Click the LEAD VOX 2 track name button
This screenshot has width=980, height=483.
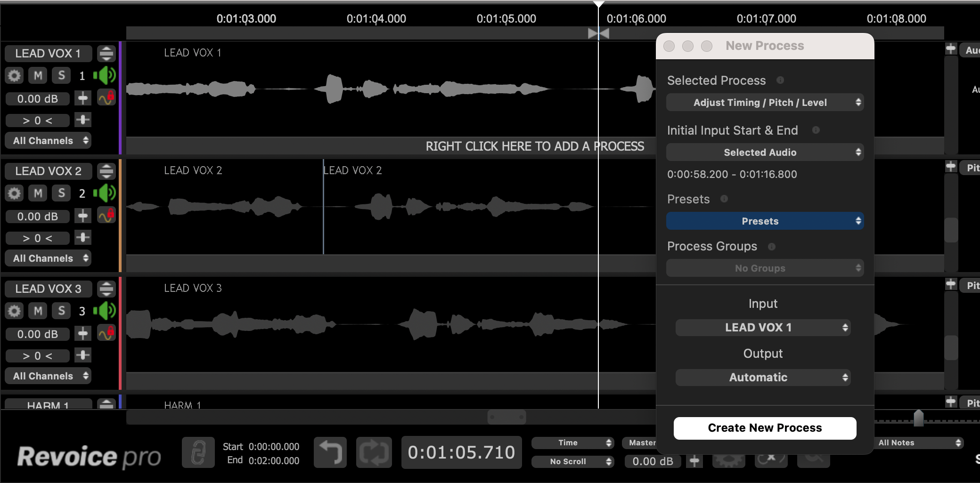pyautogui.click(x=49, y=171)
